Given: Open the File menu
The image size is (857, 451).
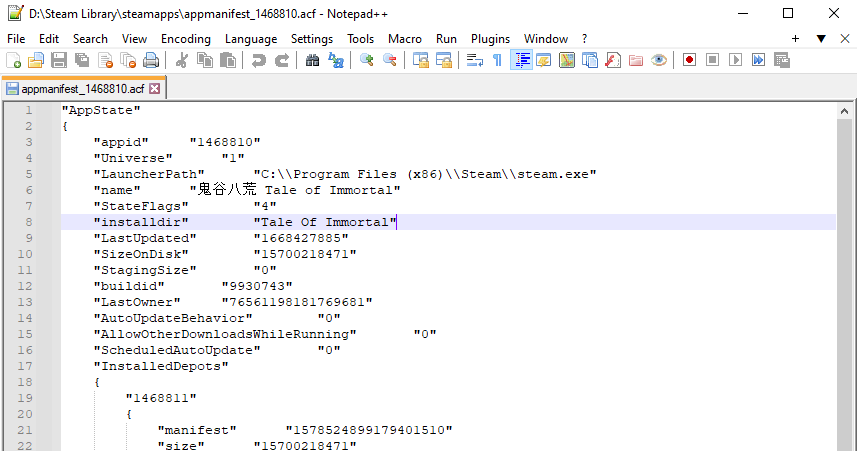Looking at the screenshot, I should point(16,39).
